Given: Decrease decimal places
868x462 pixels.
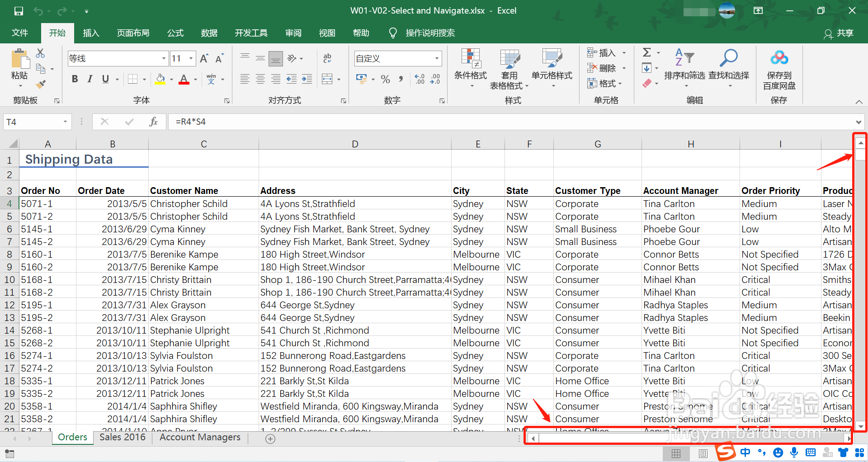Looking at the screenshot, I should click(x=435, y=80).
